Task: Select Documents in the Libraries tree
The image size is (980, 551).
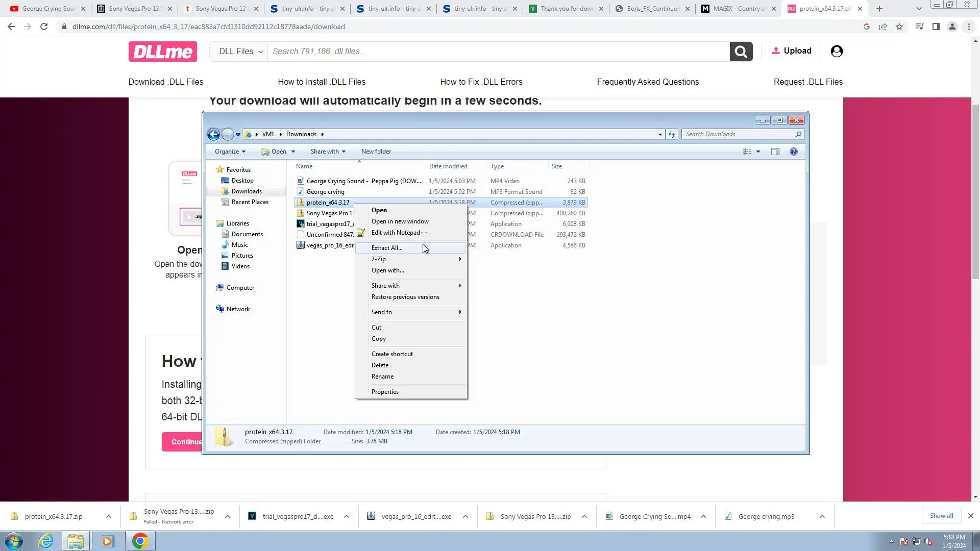Action: coord(247,234)
